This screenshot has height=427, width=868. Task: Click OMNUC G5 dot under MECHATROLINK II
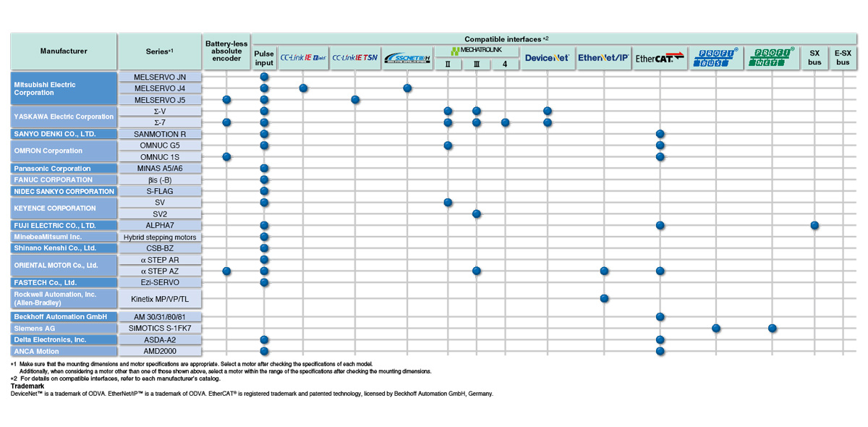point(448,145)
